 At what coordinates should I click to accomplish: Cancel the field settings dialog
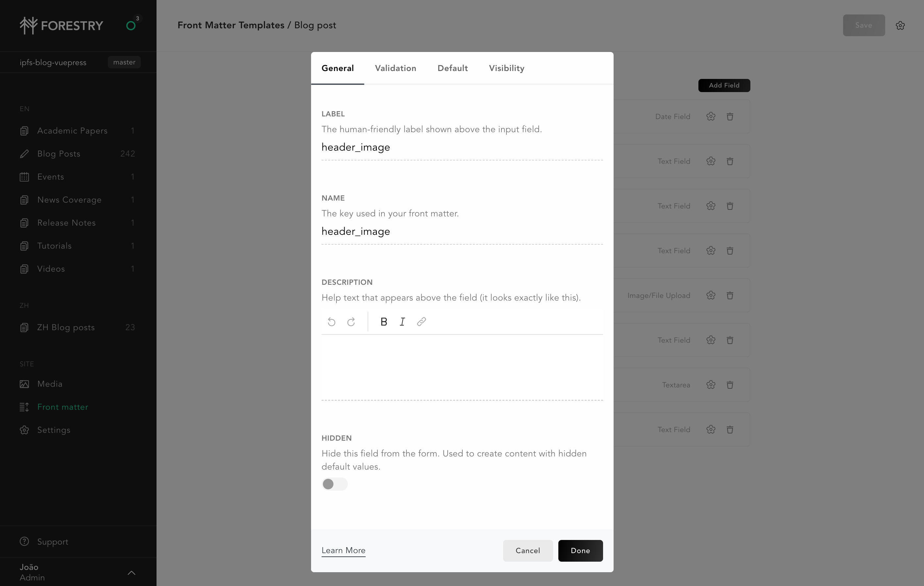[x=528, y=550]
